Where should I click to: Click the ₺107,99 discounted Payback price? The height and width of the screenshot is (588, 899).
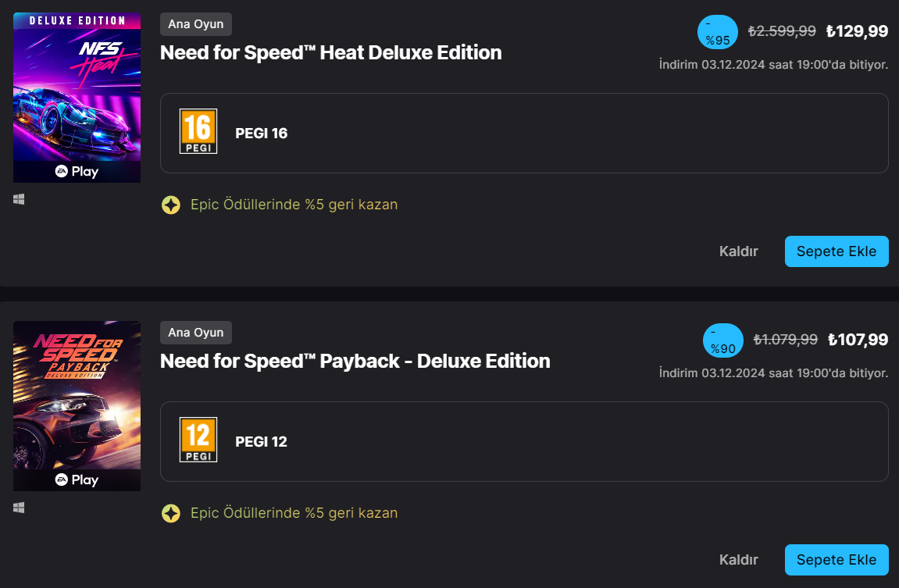pyautogui.click(x=858, y=340)
